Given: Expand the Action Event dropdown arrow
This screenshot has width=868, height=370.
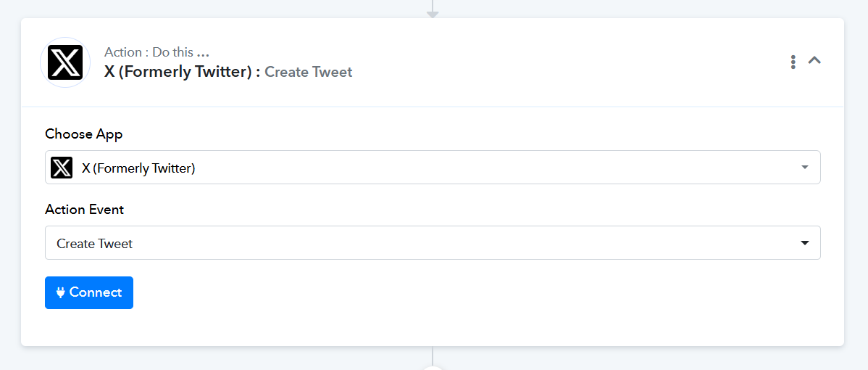Looking at the screenshot, I should (x=805, y=243).
